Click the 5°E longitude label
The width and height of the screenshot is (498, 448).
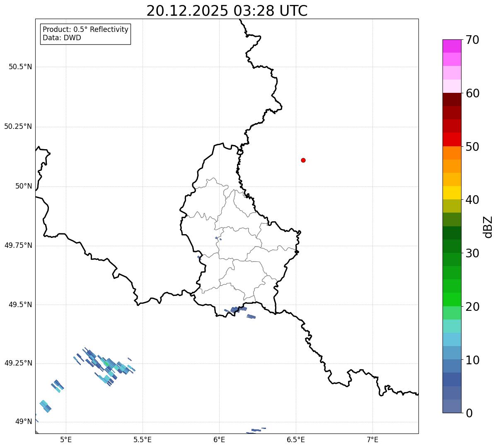pyautogui.click(x=66, y=439)
